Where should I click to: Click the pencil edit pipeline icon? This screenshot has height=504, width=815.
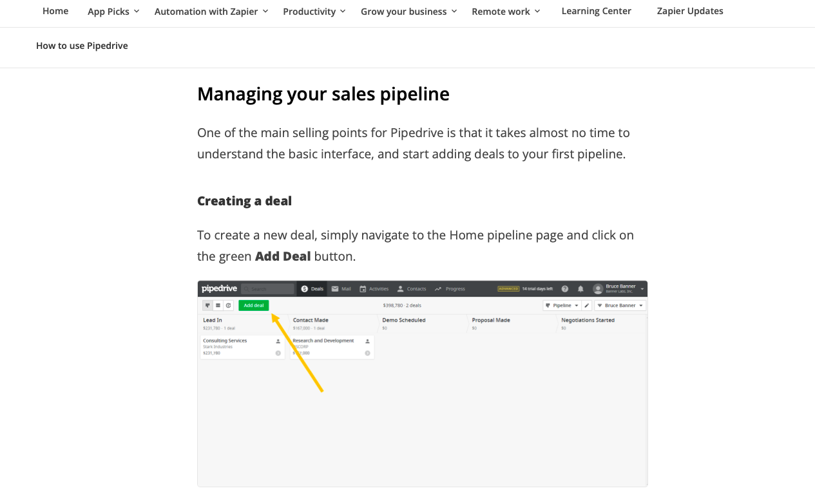pos(587,305)
